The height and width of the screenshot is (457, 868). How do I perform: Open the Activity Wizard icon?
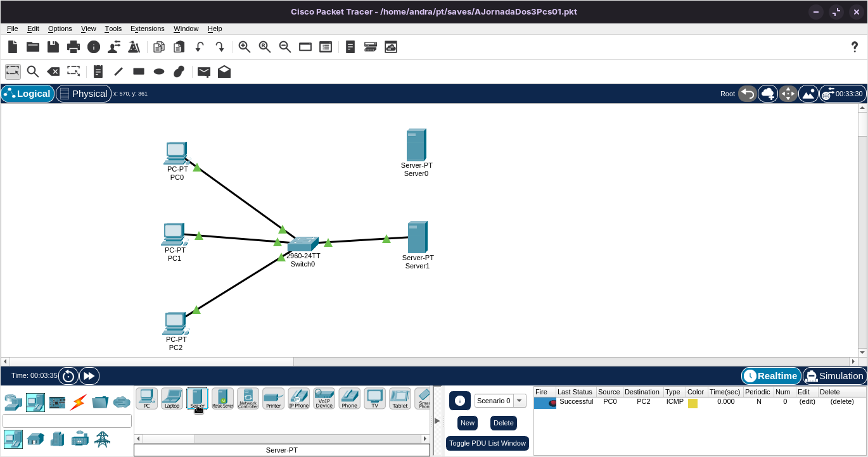(x=134, y=47)
